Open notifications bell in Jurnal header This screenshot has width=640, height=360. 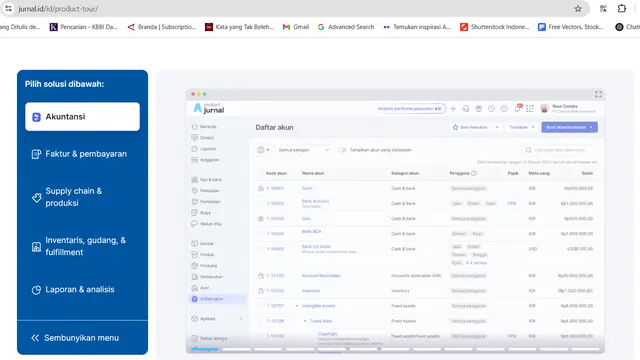tap(518, 109)
